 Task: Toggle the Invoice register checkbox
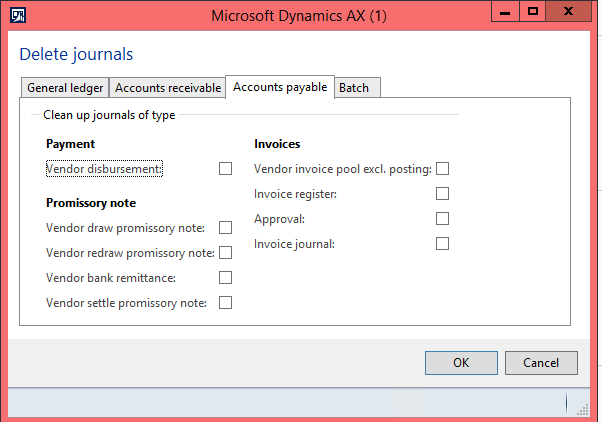point(443,194)
